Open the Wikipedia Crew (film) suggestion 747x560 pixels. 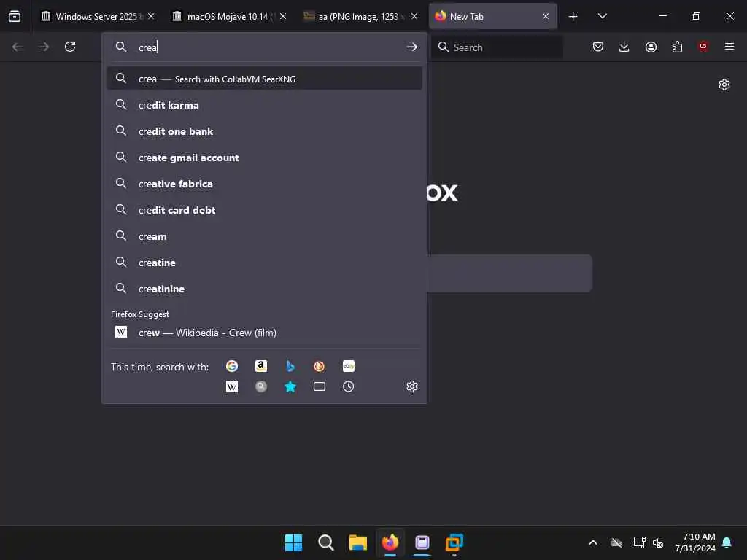click(265, 332)
